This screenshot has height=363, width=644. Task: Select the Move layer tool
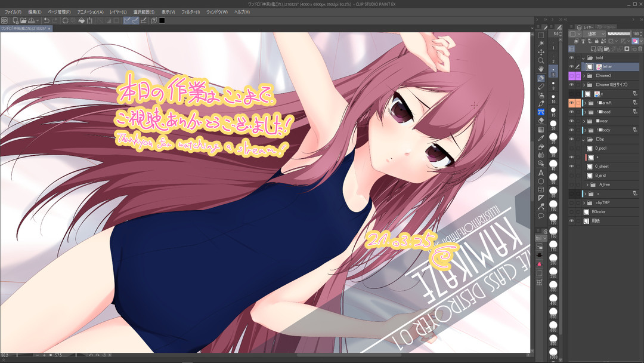[541, 52]
